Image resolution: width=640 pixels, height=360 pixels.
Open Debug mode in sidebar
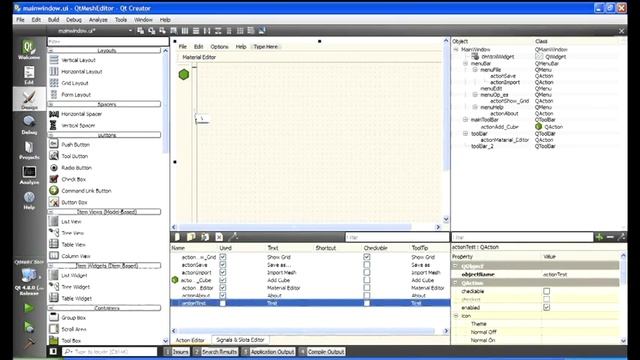pyautogui.click(x=29, y=125)
